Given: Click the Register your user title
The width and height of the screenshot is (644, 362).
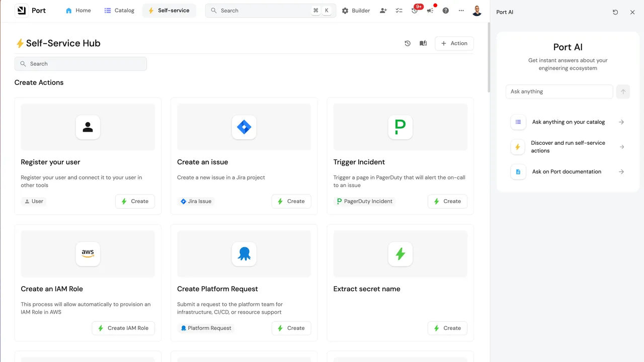Looking at the screenshot, I should (50, 162).
